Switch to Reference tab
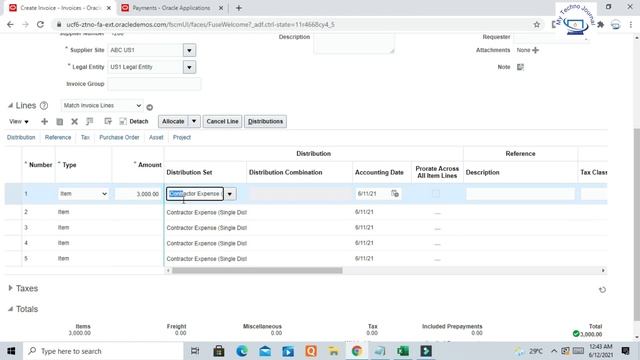 pos(58,137)
